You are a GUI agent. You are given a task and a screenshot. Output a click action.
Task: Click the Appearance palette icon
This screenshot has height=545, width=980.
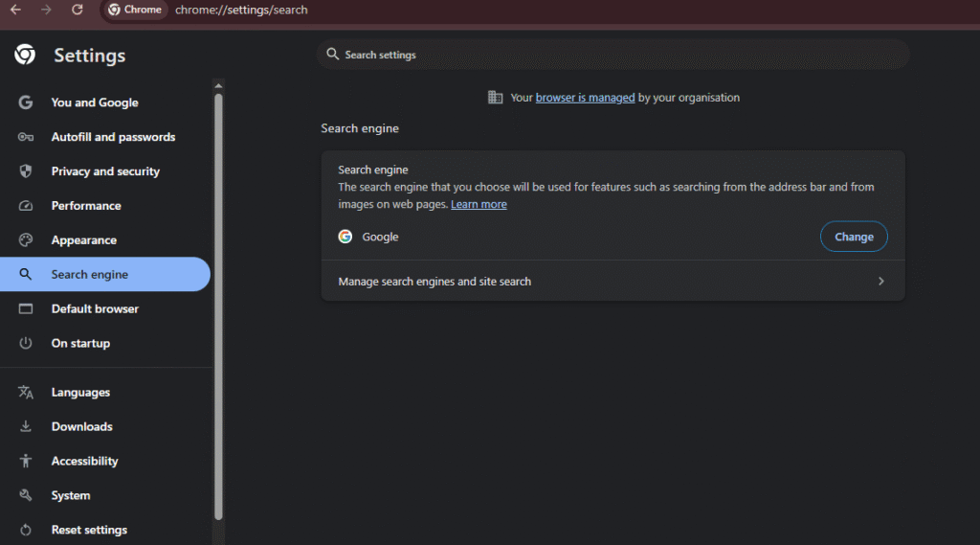[26, 240]
